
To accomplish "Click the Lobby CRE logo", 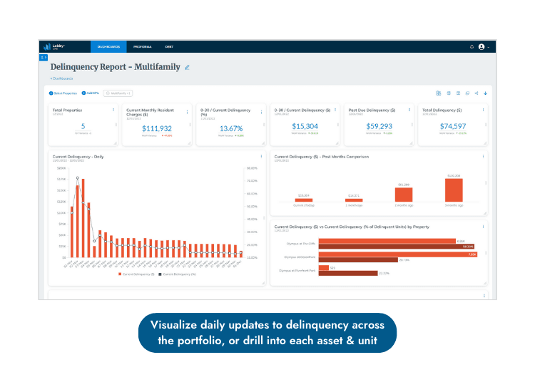I will pyautogui.click(x=55, y=47).
